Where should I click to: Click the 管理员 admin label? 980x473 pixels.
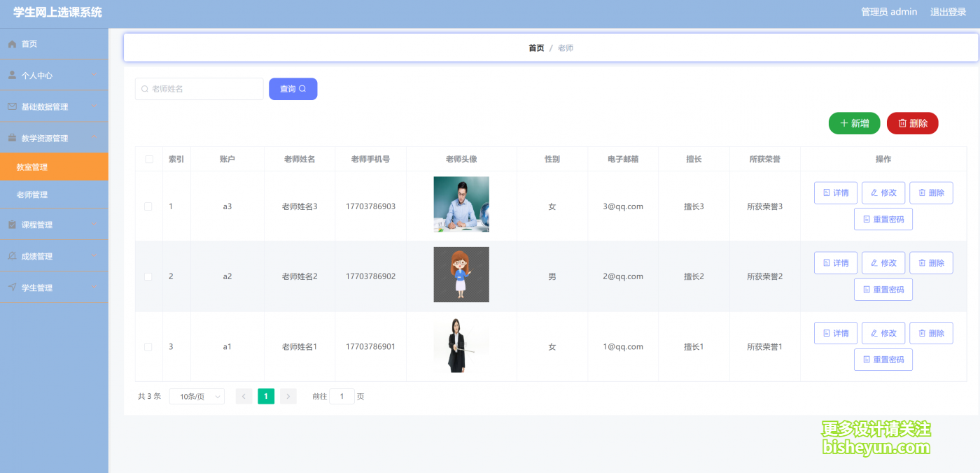[889, 12]
